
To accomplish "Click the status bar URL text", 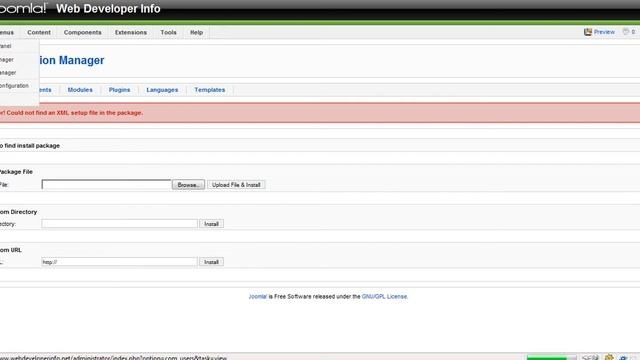I will point(113,358).
